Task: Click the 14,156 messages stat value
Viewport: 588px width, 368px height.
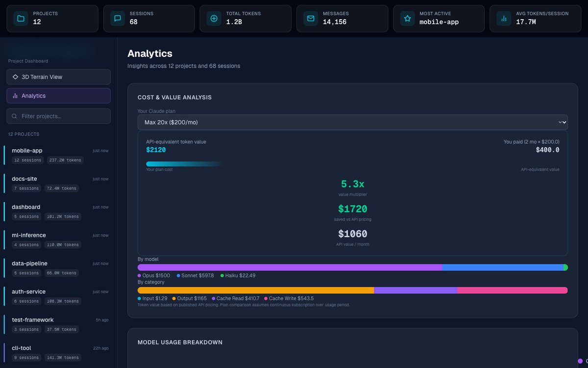Action: click(335, 22)
